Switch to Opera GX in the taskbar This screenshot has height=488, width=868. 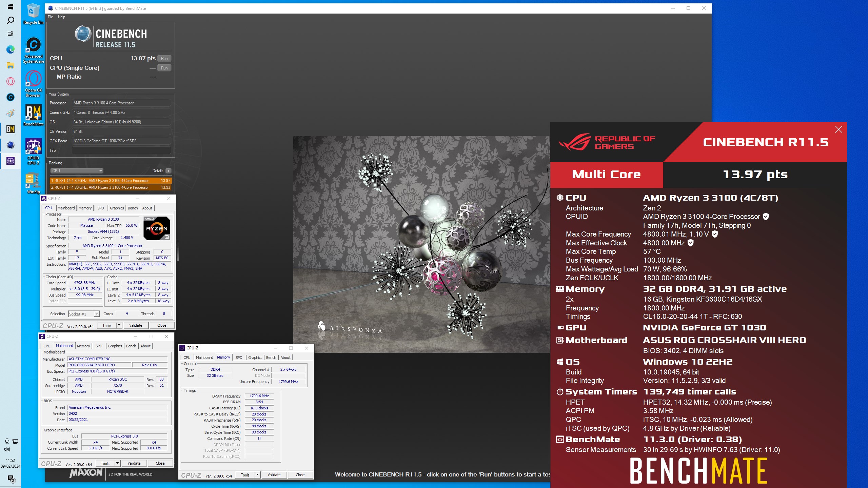11,81
